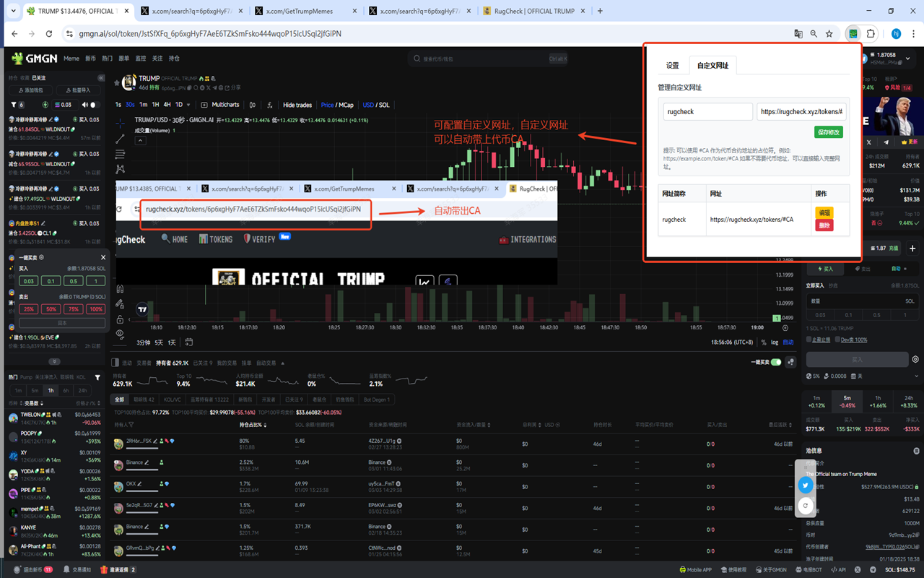Click the Multicharts button
924x578 pixels.
pos(220,105)
